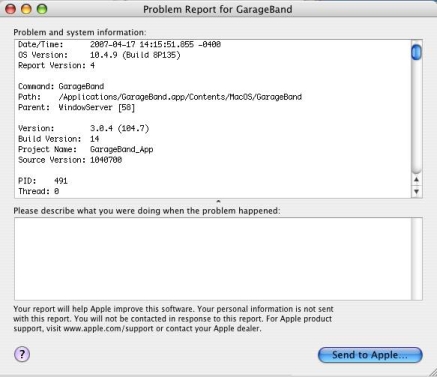Click the Report Version: 4 line
This screenshot has width=437, height=377.
pos(56,65)
